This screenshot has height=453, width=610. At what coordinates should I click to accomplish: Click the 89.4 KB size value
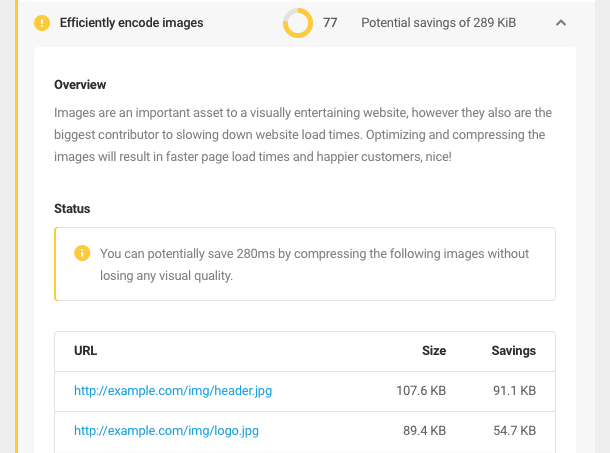click(x=424, y=431)
